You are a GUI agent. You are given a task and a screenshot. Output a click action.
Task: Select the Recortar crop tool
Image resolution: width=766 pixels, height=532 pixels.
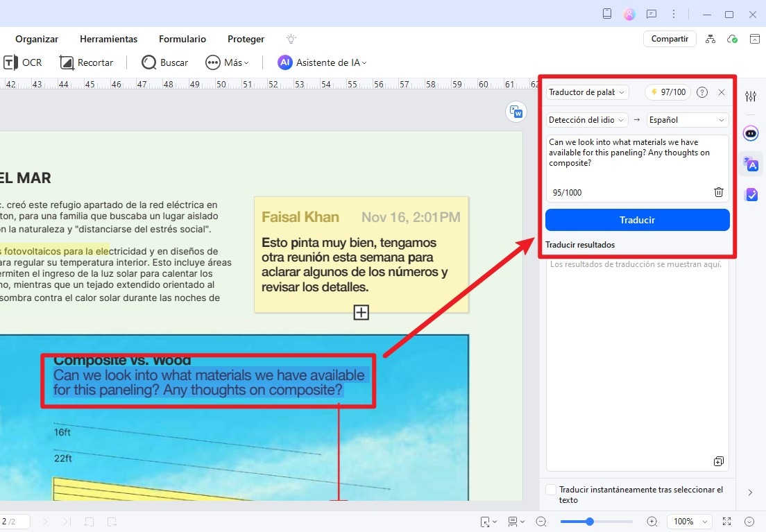point(87,62)
